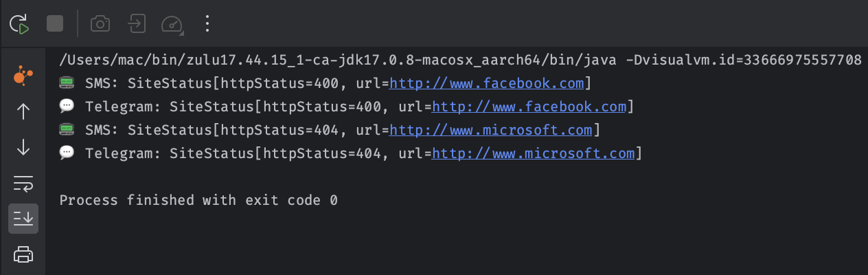Toggle scroll to end of output
Viewport: 868px width, 275px height.
coord(23,219)
